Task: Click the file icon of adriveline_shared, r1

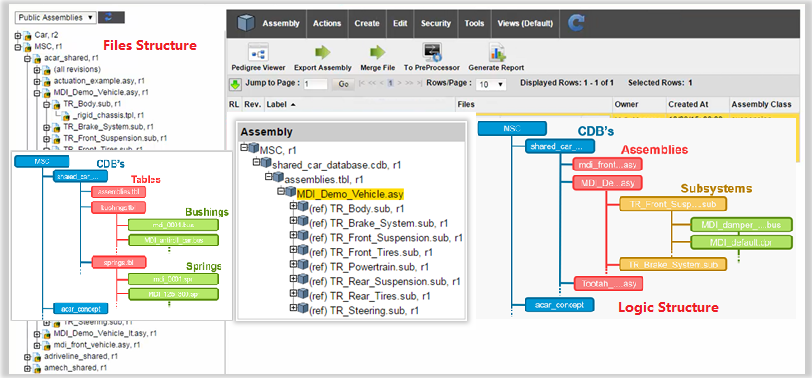Action: click(36, 357)
